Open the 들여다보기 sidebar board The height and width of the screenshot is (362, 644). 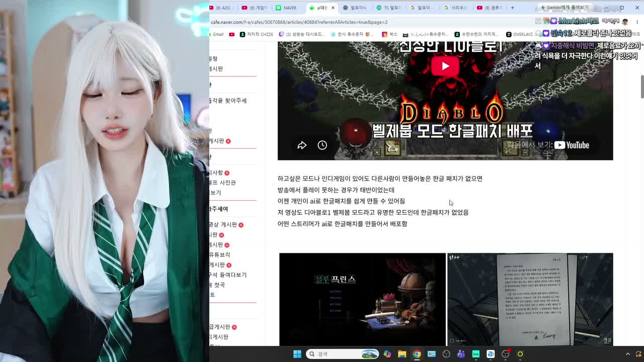click(228, 275)
